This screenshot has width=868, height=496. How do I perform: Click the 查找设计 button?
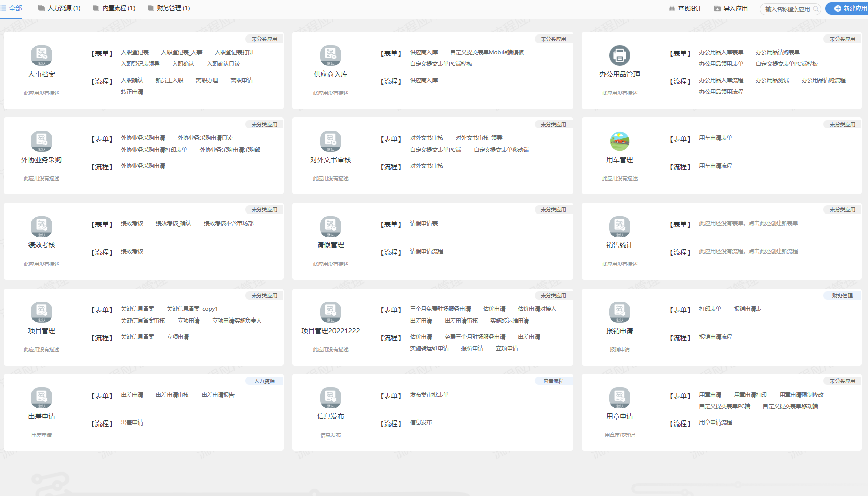point(685,9)
